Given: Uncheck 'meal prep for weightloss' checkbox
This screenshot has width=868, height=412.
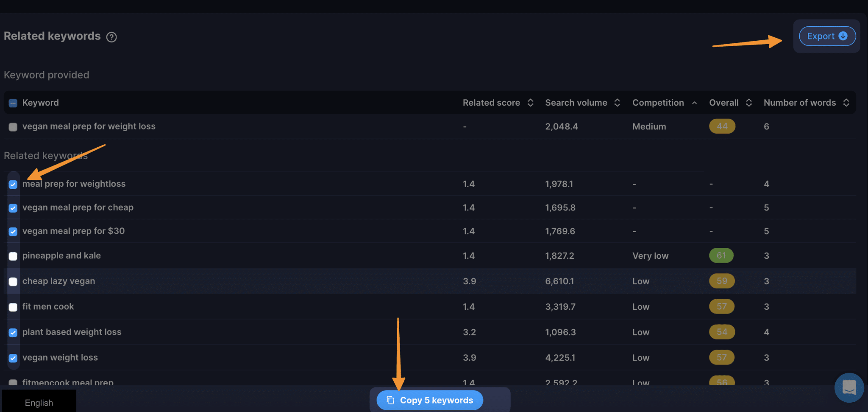Looking at the screenshot, I should [13, 184].
